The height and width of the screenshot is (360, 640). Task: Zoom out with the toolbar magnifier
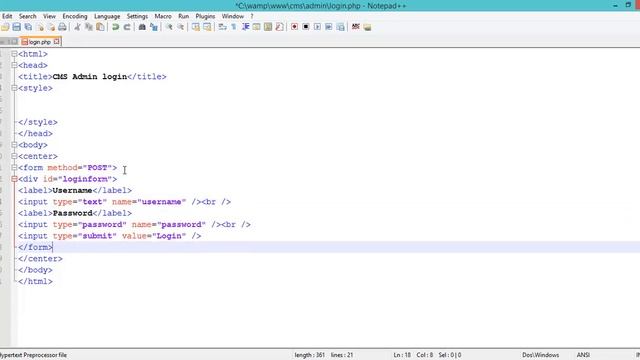coord(180,27)
